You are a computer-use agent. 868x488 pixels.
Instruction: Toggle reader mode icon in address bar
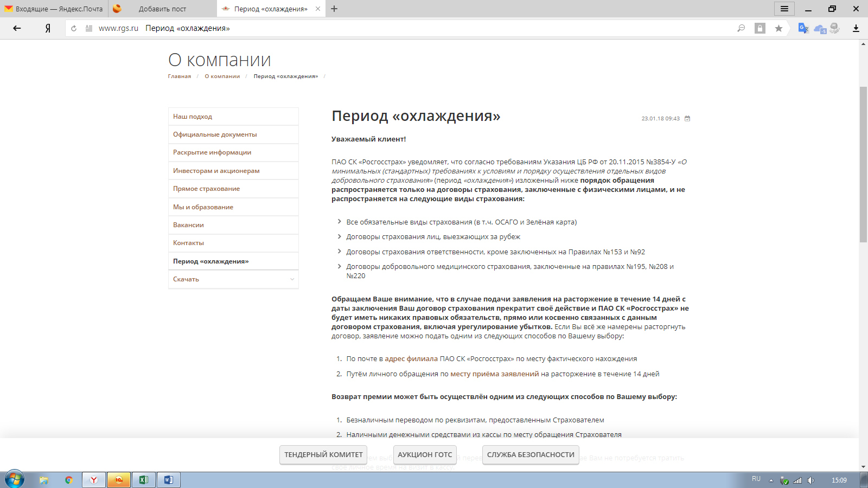click(x=89, y=28)
